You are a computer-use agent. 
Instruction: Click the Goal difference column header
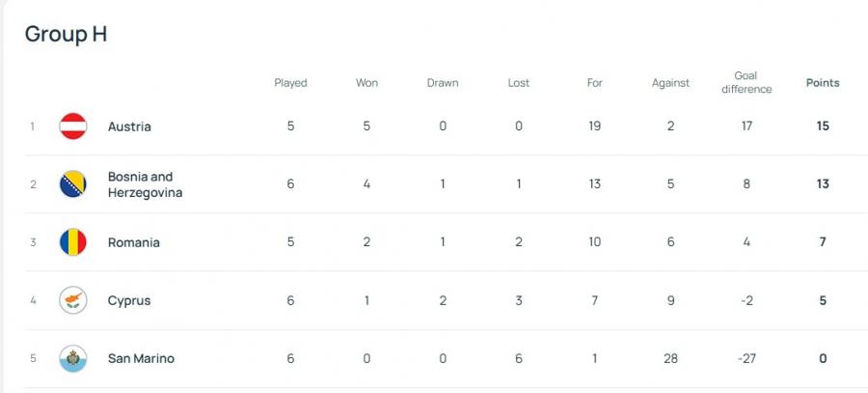746,83
